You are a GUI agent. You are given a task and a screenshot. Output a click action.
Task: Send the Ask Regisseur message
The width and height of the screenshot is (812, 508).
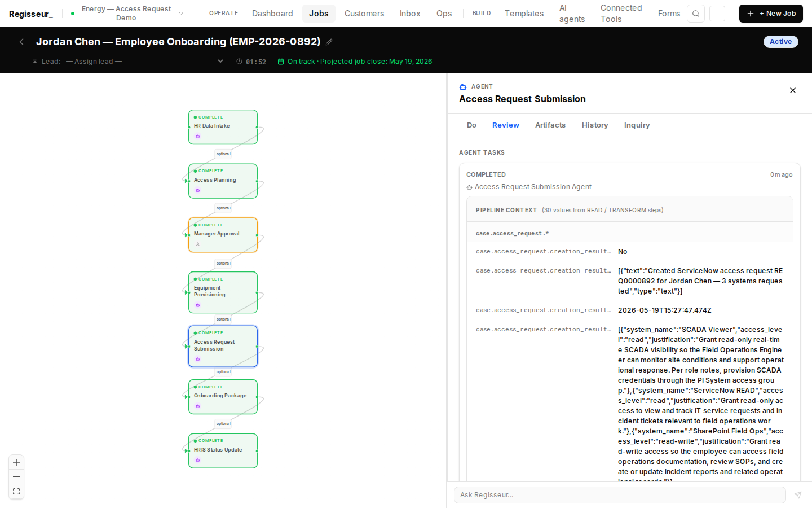click(x=798, y=495)
